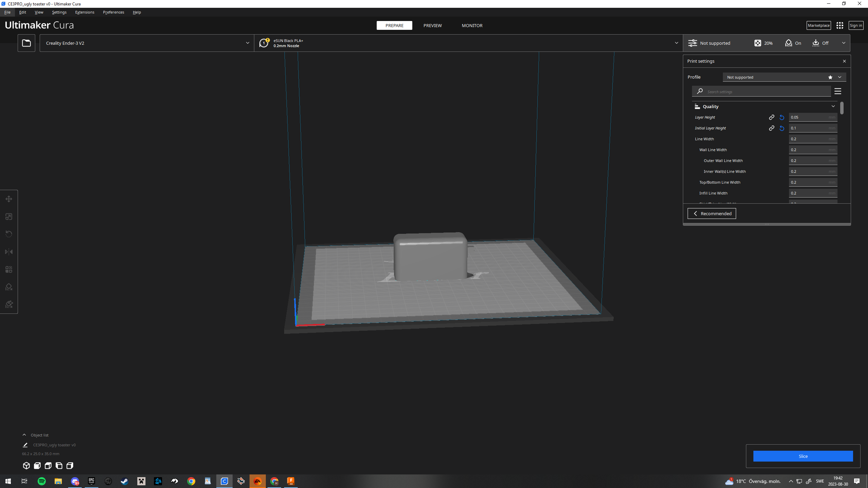Click the support On icon
Viewport: 868px width, 488px height.
(x=789, y=43)
